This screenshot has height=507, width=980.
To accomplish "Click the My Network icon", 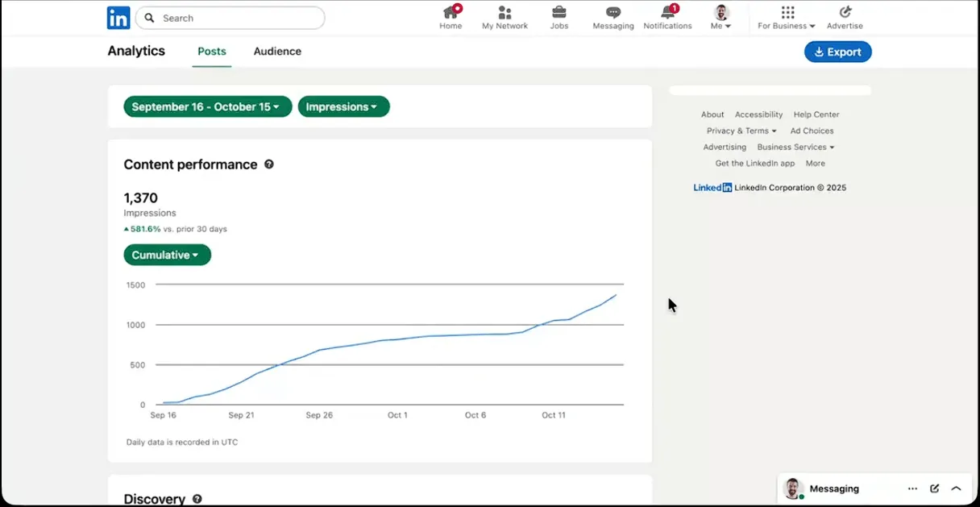I will point(505,15).
